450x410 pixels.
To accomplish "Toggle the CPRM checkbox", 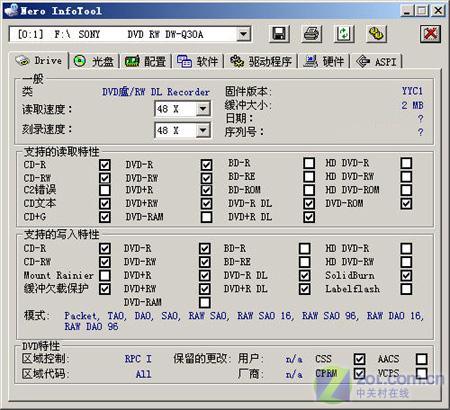I will click(x=359, y=373).
